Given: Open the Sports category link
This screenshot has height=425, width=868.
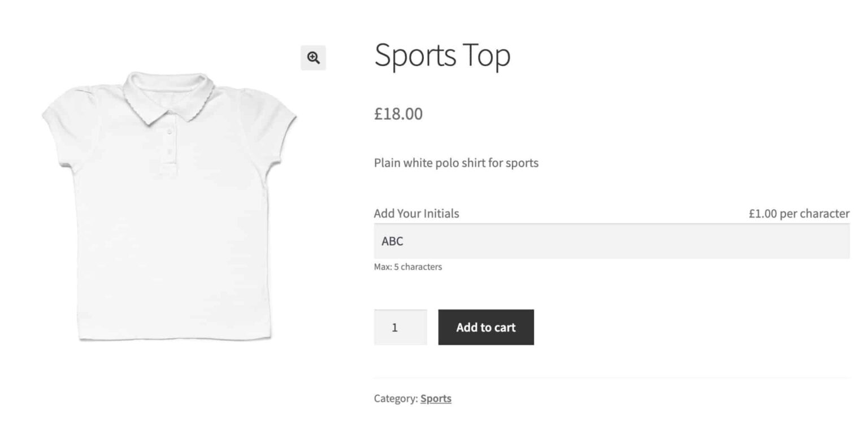Looking at the screenshot, I should tap(436, 398).
